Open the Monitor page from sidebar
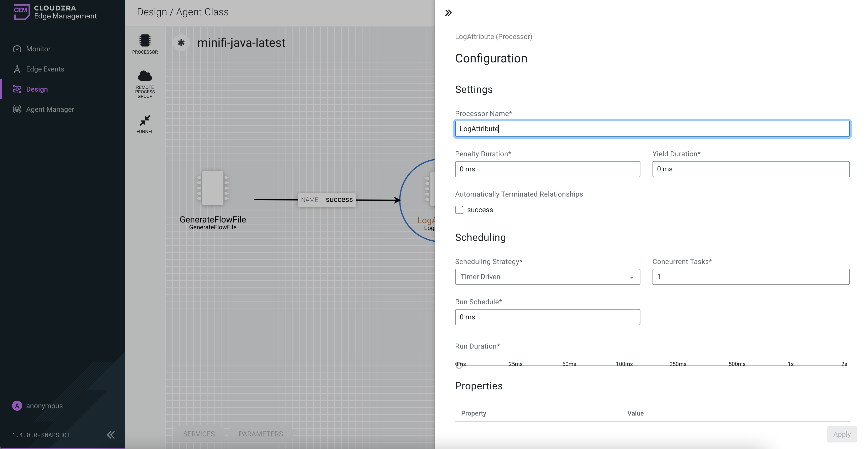This screenshot has width=868, height=449. 38,49
